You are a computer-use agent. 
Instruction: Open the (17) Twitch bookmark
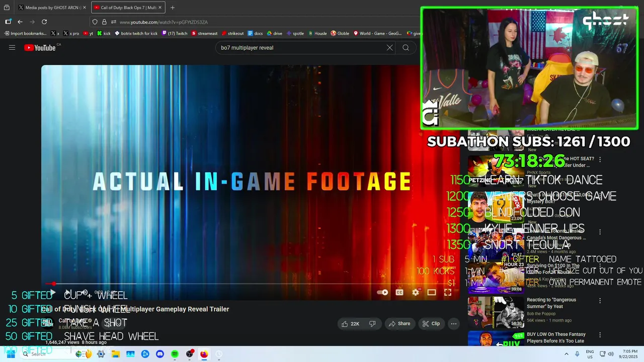click(175, 34)
